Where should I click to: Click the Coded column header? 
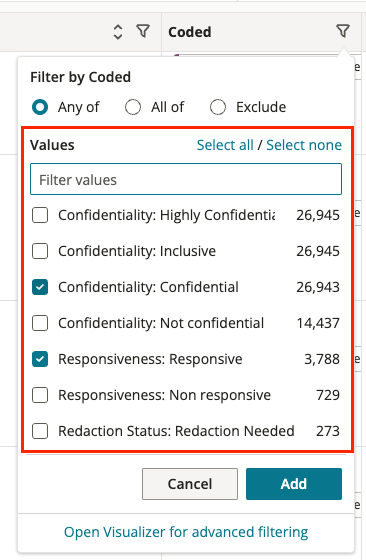190,32
